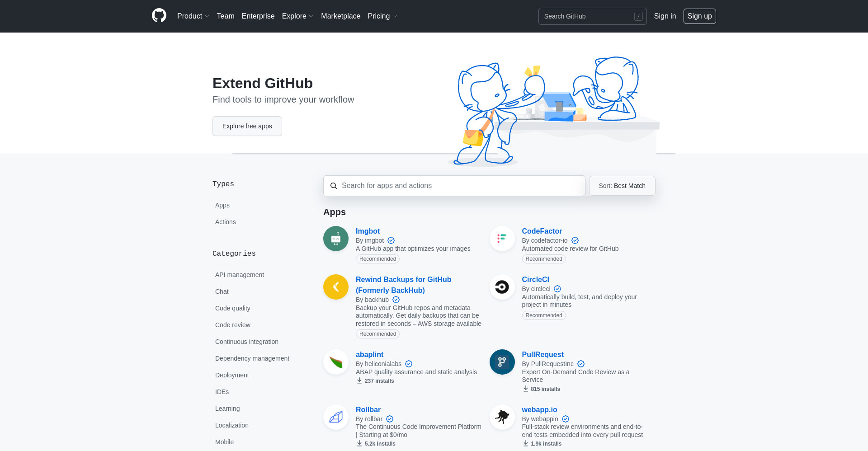The width and height of the screenshot is (868, 451).
Task: Open the abaplint leaf icon
Action: [336, 362]
